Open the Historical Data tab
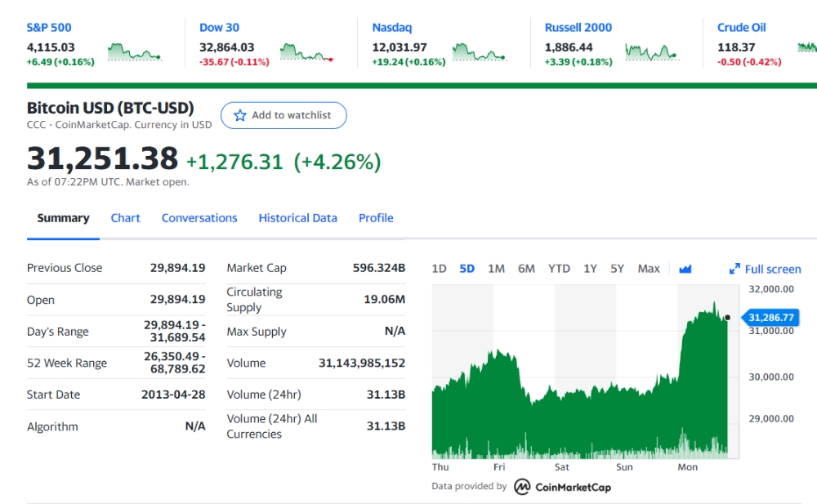This screenshot has width=817, height=504. [x=297, y=218]
